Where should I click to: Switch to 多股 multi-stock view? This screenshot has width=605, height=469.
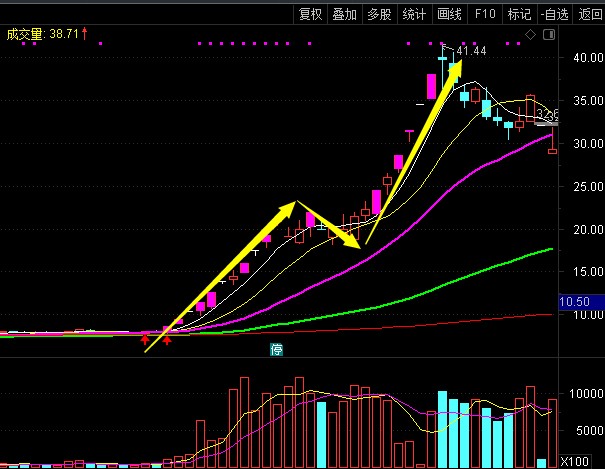[x=379, y=14]
